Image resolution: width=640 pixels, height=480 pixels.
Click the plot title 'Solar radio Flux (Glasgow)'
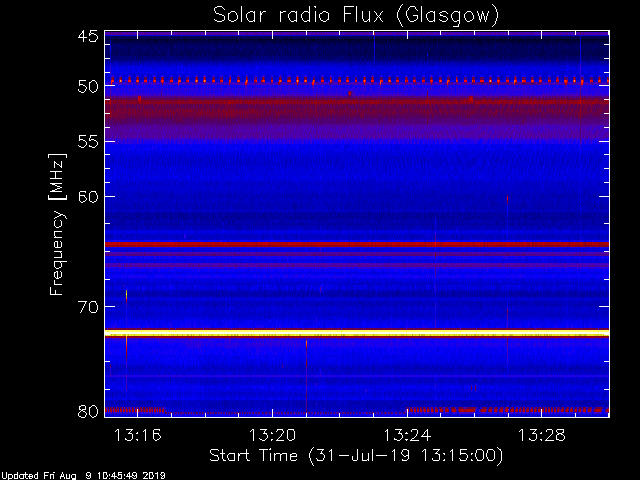coord(356,16)
